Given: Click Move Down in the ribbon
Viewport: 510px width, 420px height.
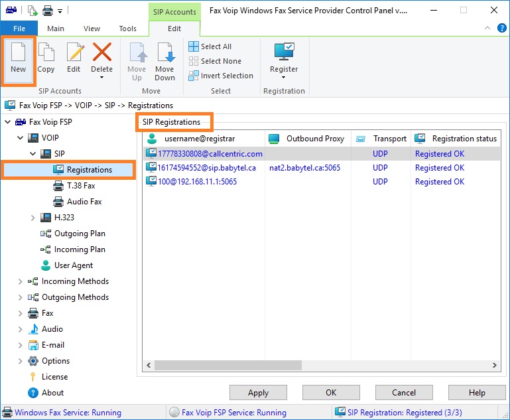Looking at the screenshot, I should click(165, 62).
